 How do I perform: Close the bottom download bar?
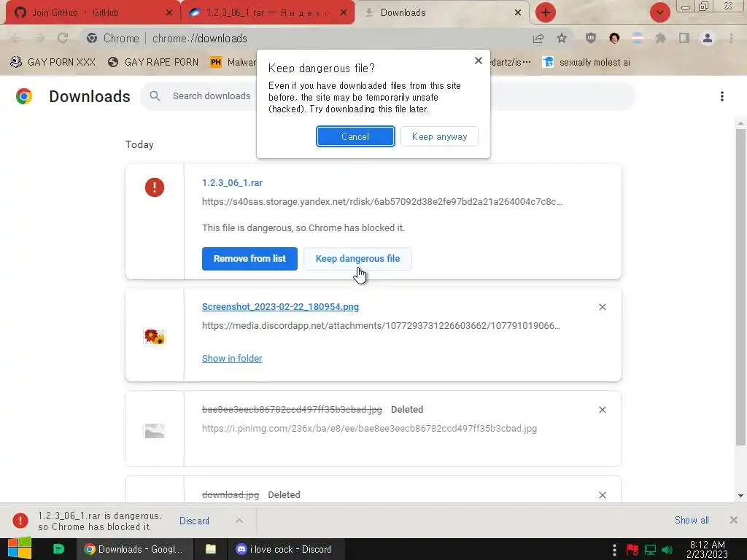[734, 520]
